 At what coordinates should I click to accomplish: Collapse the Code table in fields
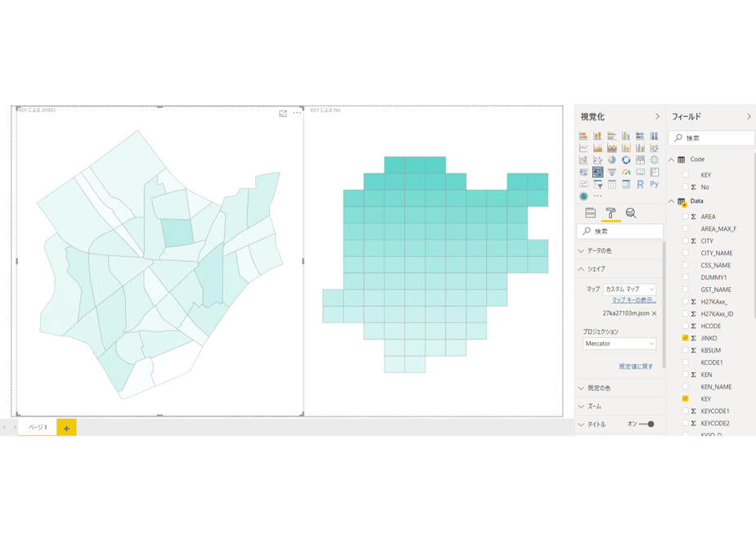[671, 160]
